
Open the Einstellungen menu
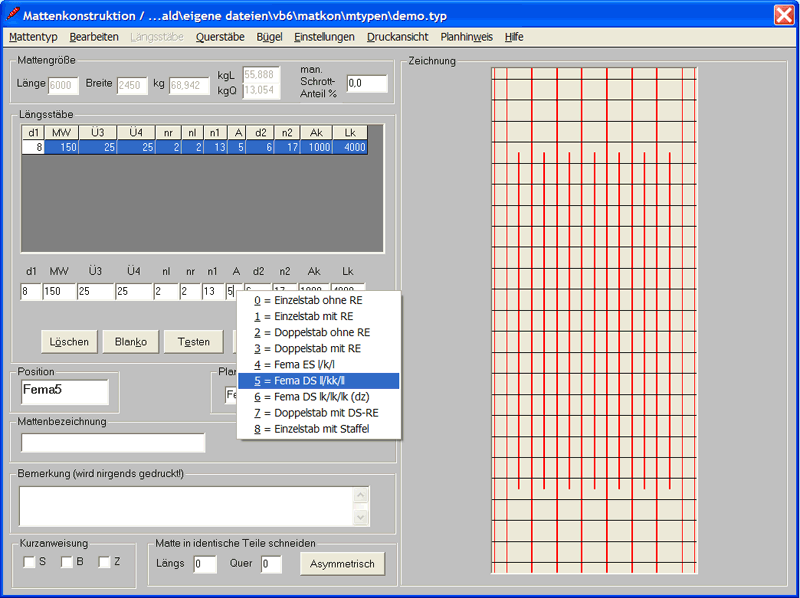[324, 37]
